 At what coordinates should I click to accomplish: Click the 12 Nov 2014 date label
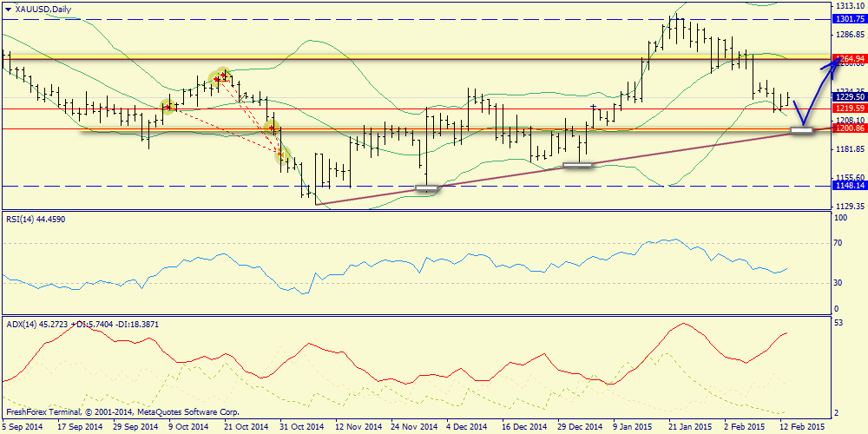click(358, 428)
